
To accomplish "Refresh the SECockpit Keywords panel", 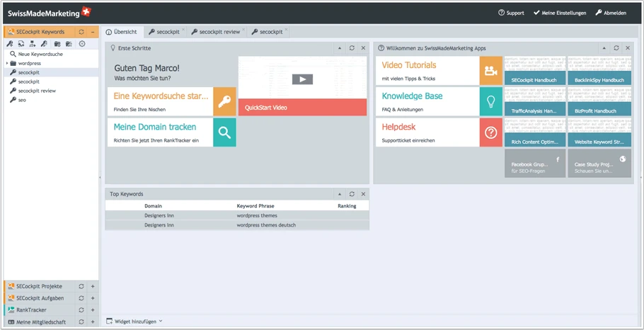I will click(81, 32).
